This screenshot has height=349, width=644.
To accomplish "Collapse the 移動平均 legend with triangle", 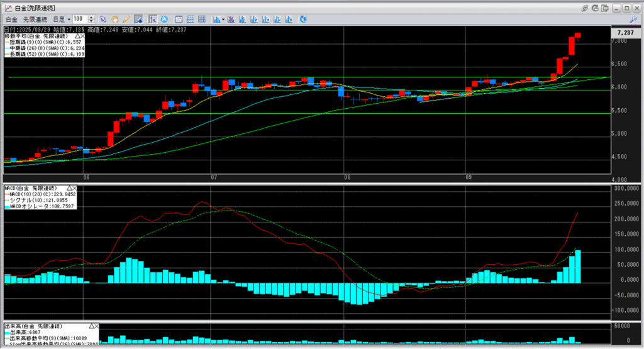I will [78, 37].
